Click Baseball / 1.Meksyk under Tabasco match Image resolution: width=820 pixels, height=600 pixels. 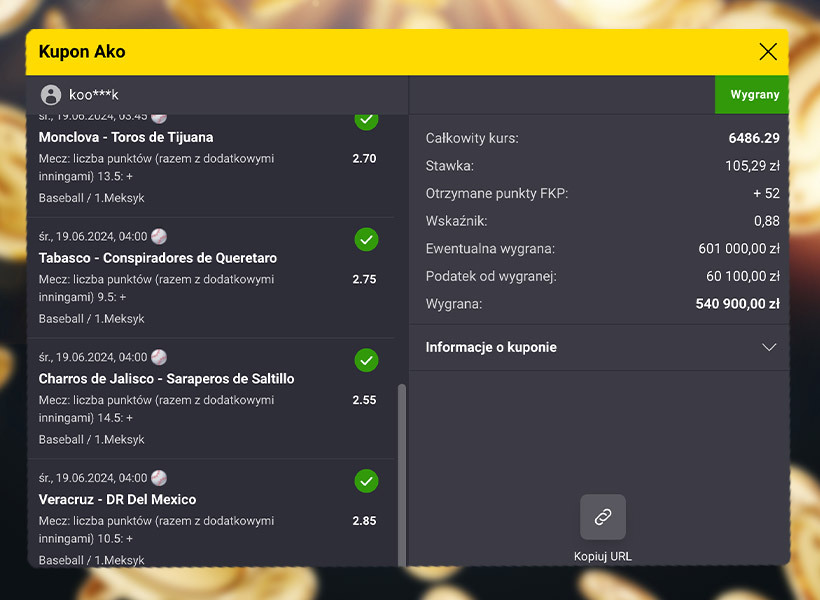[92, 319]
